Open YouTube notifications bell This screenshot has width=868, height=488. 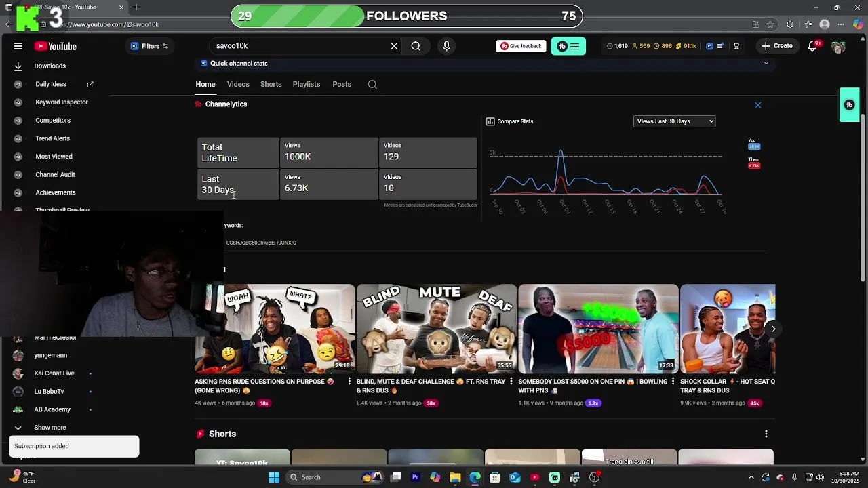click(813, 46)
